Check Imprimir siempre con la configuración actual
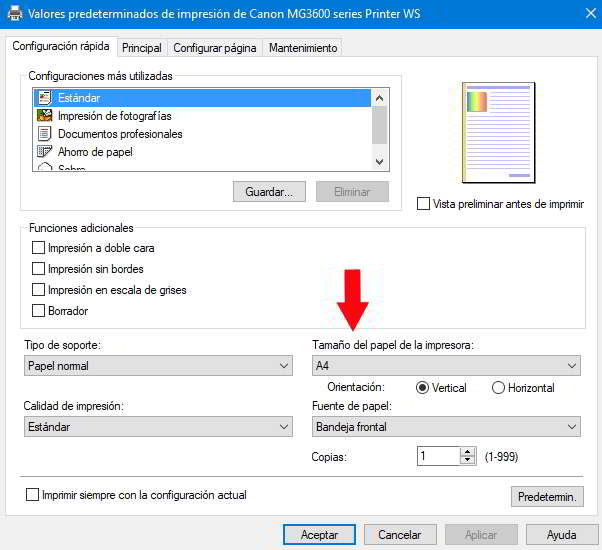The image size is (602, 550). [32, 495]
